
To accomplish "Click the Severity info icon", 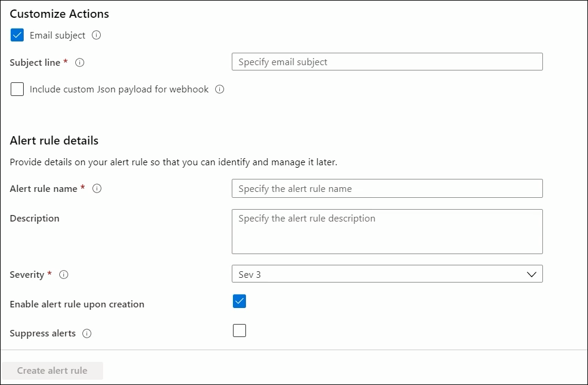I will point(64,275).
